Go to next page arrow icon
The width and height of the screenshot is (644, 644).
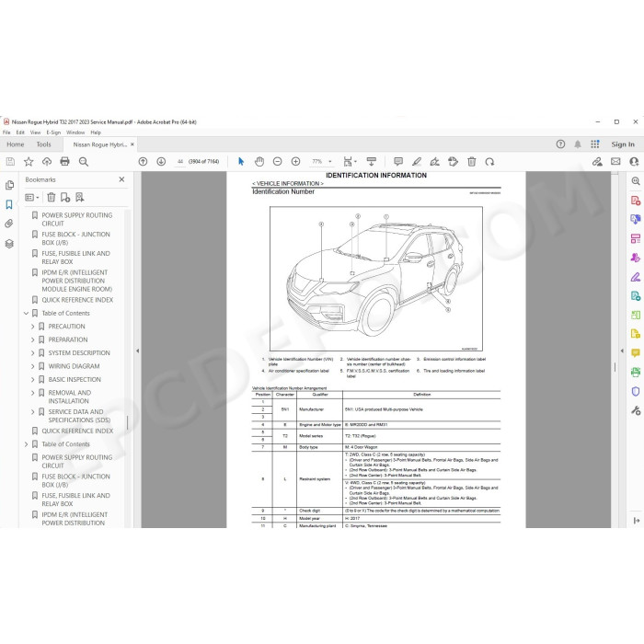161,161
